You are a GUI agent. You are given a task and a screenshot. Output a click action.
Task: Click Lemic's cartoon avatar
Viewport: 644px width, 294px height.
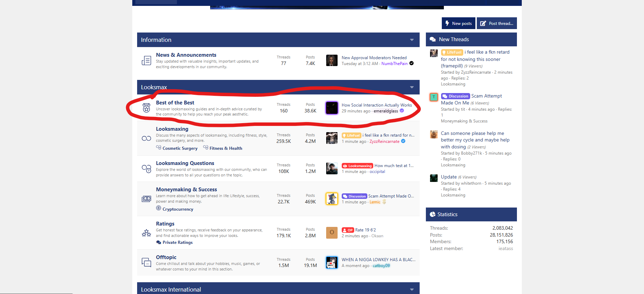click(332, 199)
